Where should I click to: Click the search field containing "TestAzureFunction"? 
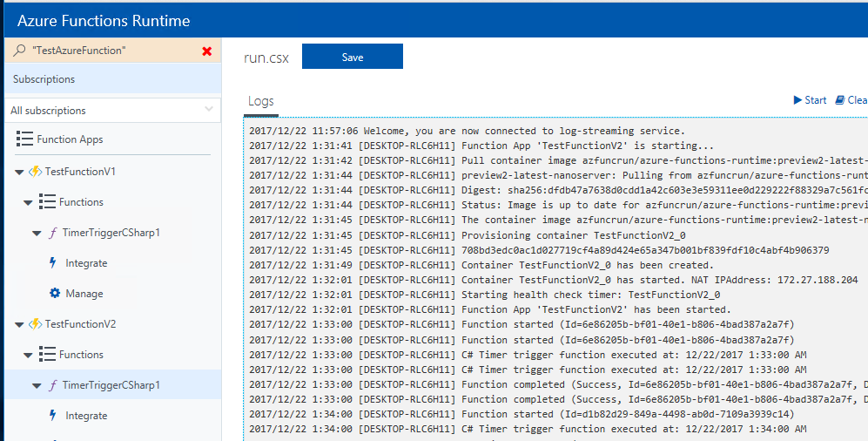[x=113, y=51]
